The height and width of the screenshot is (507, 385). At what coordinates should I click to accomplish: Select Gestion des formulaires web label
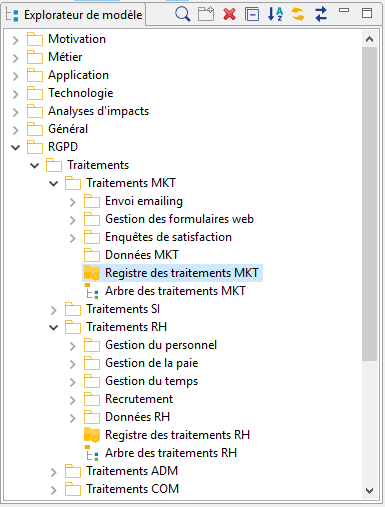click(179, 219)
